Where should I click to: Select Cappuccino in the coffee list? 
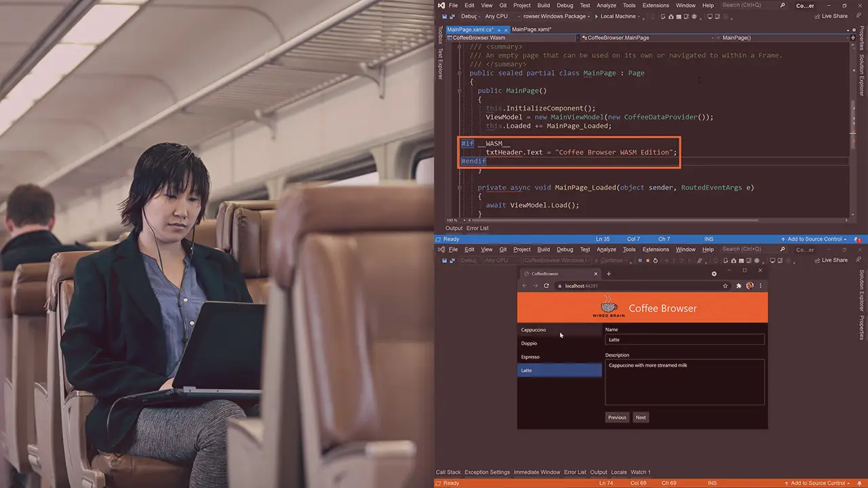click(559, 330)
